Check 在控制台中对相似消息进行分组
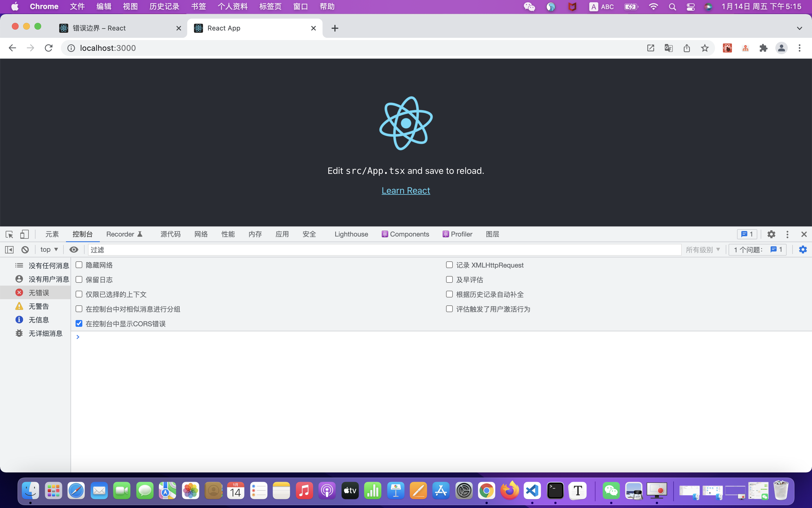Image resolution: width=812 pixels, height=508 pixels. point(79,309)
